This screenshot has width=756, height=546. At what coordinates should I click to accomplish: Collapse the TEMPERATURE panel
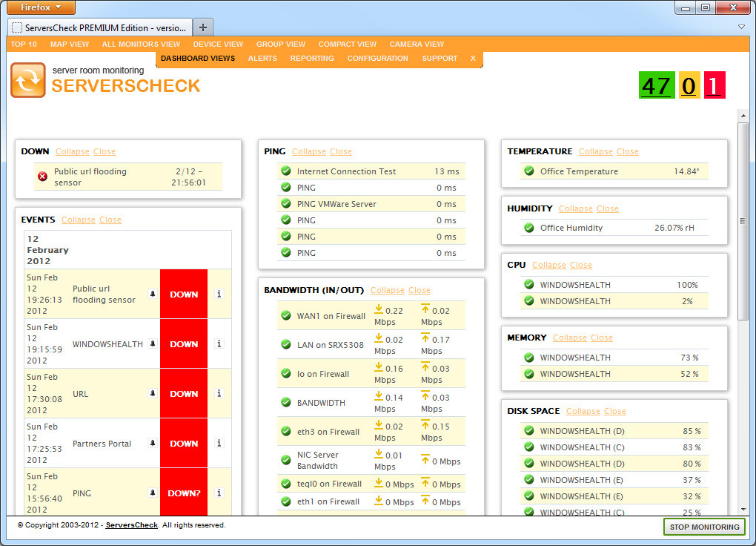pyautogui.click(x=595, y=151)
